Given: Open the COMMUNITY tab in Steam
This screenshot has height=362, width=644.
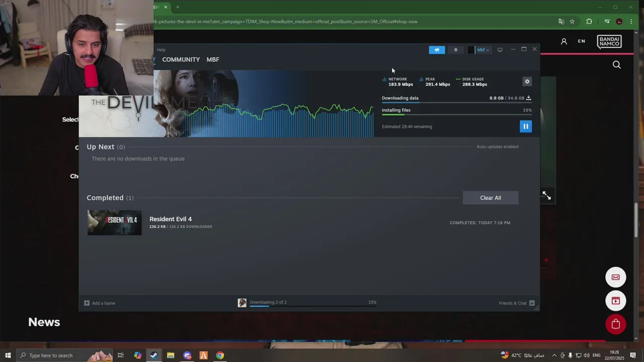Looking at the screenshot, I should click(181, 59).
